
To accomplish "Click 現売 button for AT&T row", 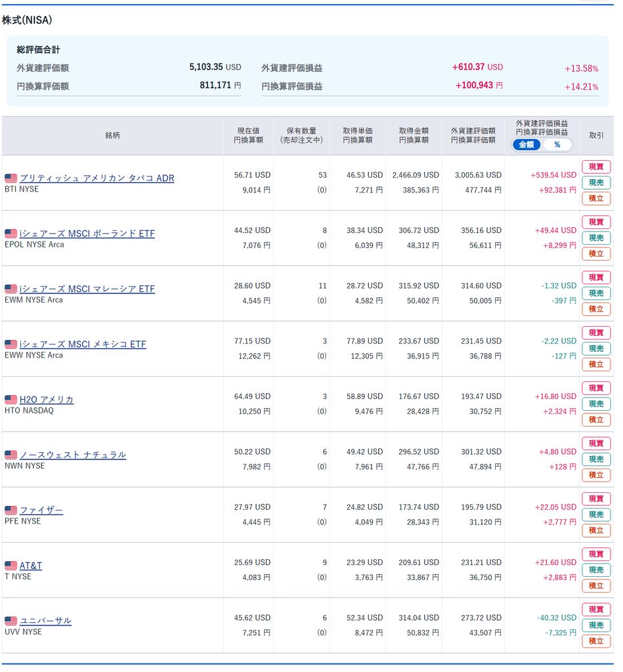I will click(596, 570).
